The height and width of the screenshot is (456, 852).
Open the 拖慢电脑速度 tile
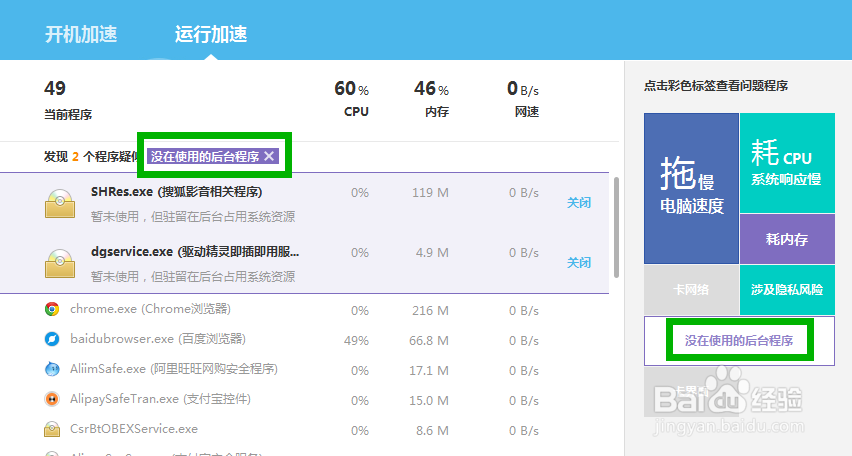coord(691,188)
